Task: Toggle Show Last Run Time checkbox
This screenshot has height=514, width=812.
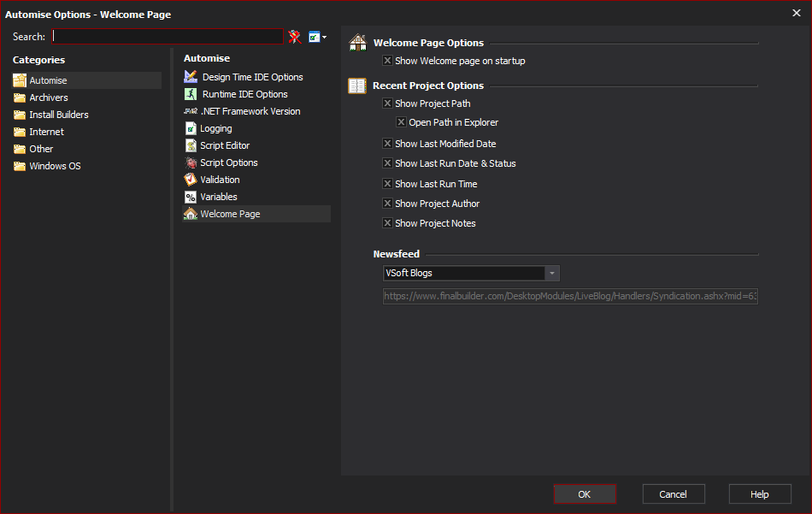Action: (387, 183)
